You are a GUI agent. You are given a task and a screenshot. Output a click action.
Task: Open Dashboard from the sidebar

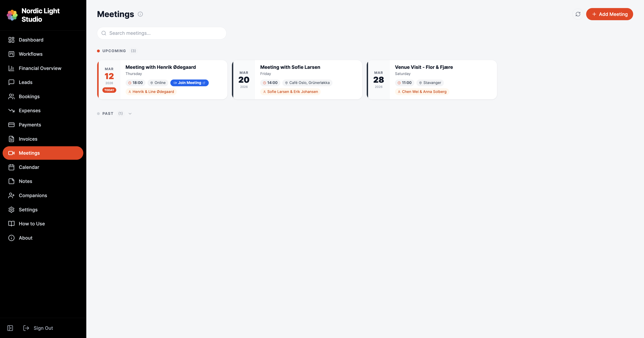(x=31, y=40)
